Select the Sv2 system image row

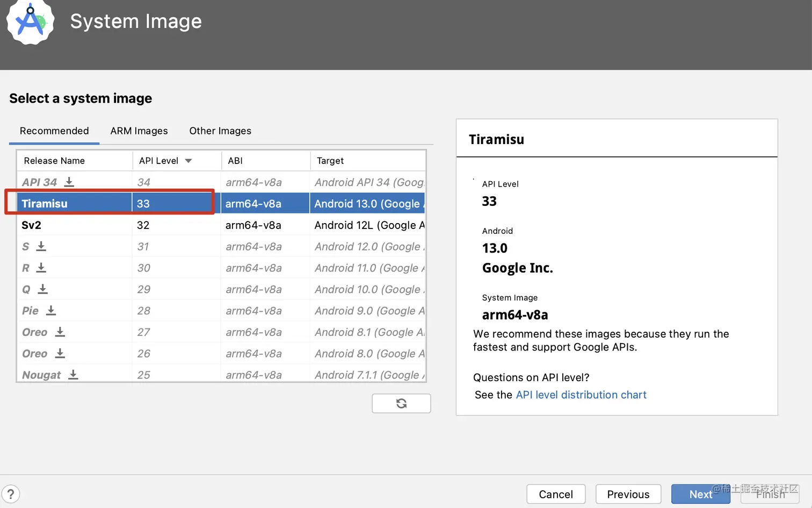(161, 225)
